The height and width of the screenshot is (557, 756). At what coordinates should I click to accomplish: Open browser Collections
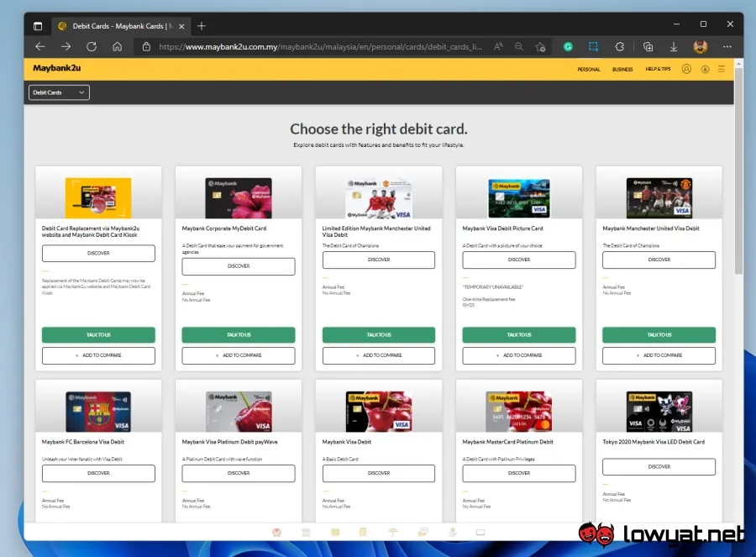pos(648,47)
